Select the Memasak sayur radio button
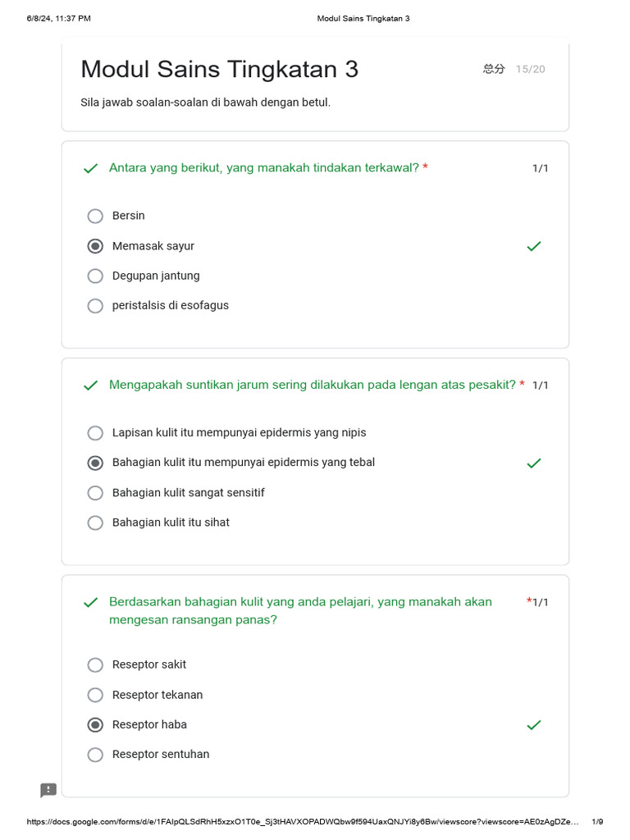630x840 pixels. 95,246
